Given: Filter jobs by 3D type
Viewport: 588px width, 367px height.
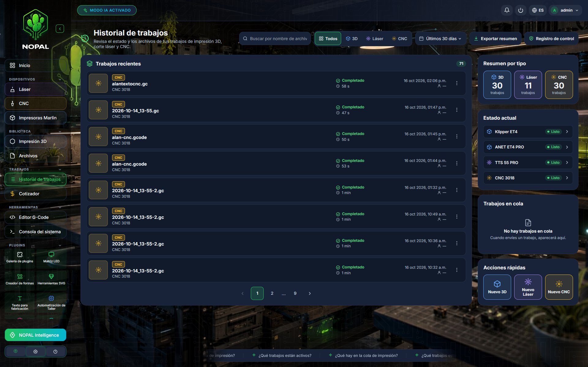Looking at the screenshot, I should pos(352,39).
